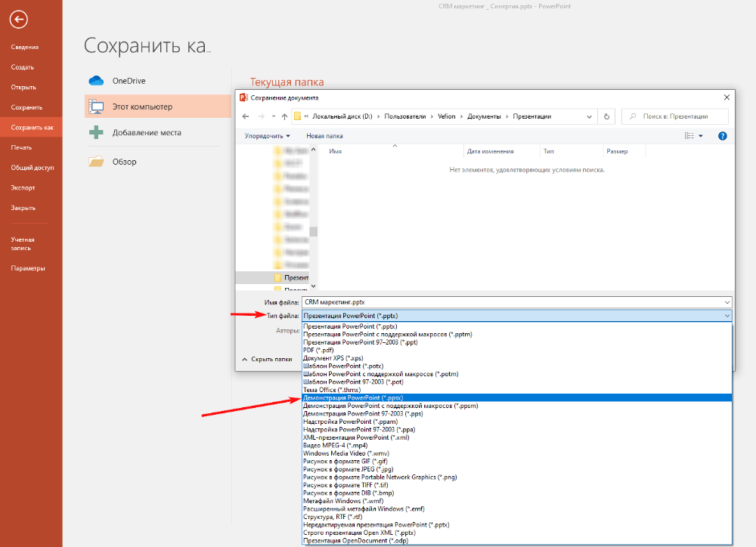Refresh the Презентации folder view
Screen dimensions: 756x547
click(x=606, y=116)
